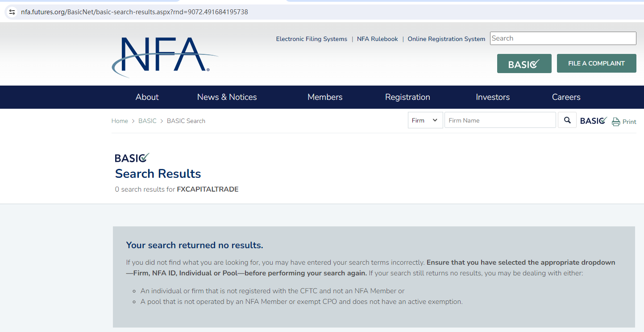Click the NFA logo
Viewport: 644px width, 332px height.
pyautogui.click(x=164, y=56)
